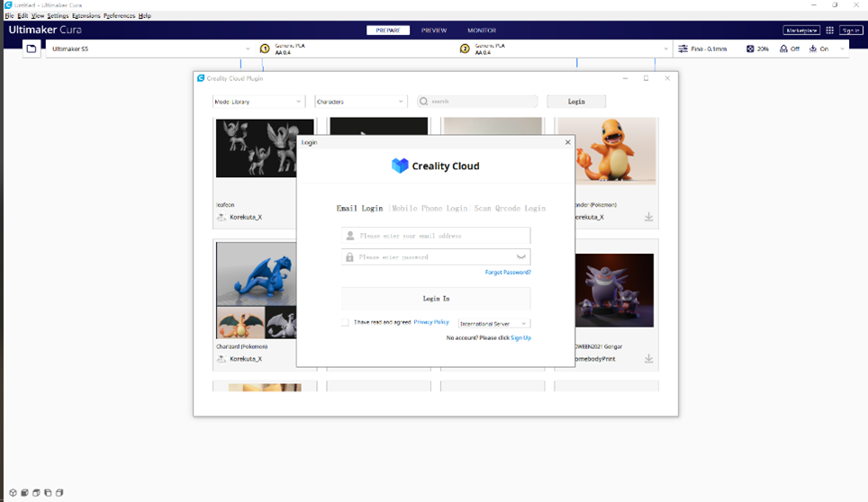Open the Gengar model thumbnail
Screen dimensions: 868x502
pyautogui.click(x=614, y=291)
